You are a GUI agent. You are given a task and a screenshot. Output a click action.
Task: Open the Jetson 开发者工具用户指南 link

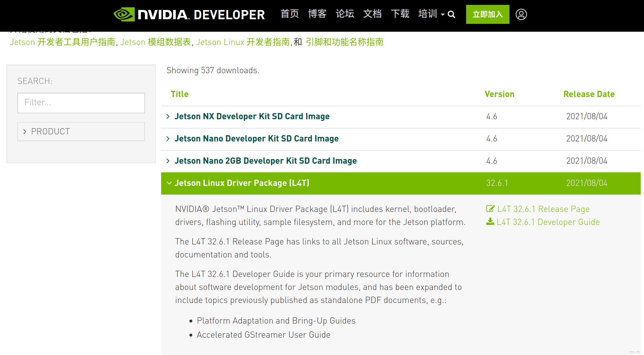tap(63, 42)
